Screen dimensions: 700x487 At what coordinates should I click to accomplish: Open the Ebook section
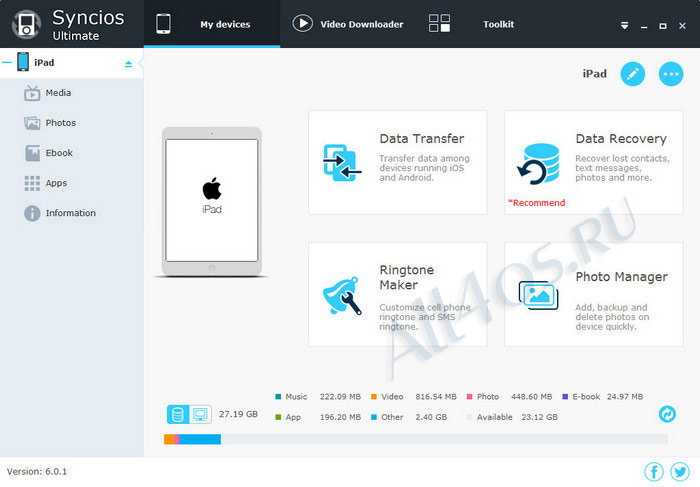click(x=71, y=153)
